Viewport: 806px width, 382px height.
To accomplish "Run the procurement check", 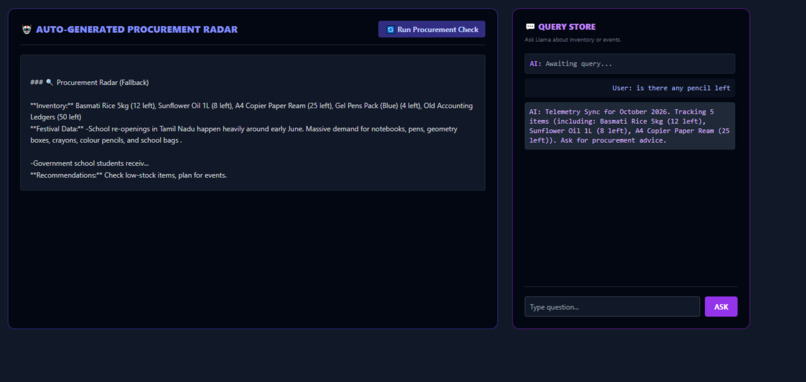I will [432, 29].
